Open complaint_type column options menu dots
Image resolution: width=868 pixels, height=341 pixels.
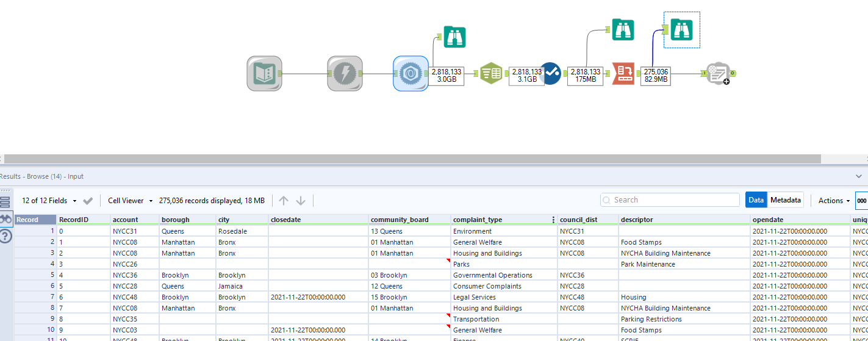pyautogui.click(x=553, y=220)
